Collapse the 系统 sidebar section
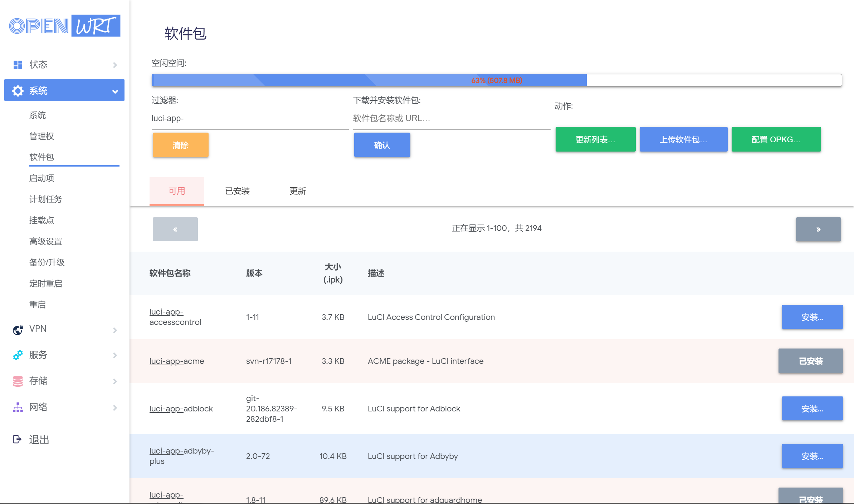This screenshot has width=854, height=504. tap(115, 91)
